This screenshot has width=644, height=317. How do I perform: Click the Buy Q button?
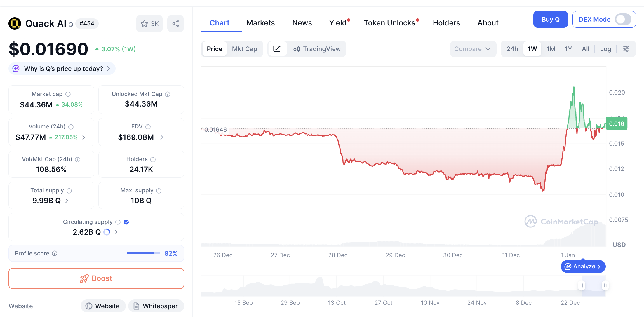tap(550, 20)
